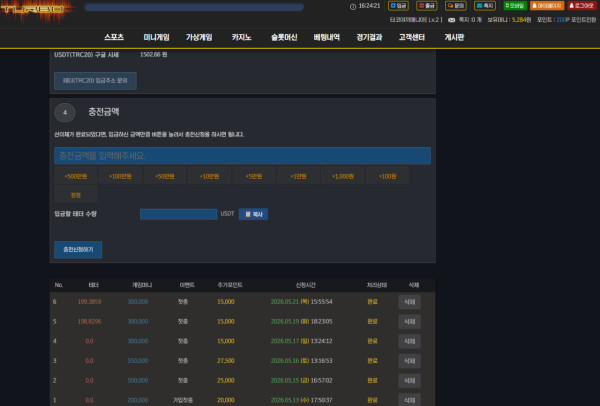Click the 충전신청하기 submit button
The width and height of the screenshot is (600, 406).
(x=78, y=249)
